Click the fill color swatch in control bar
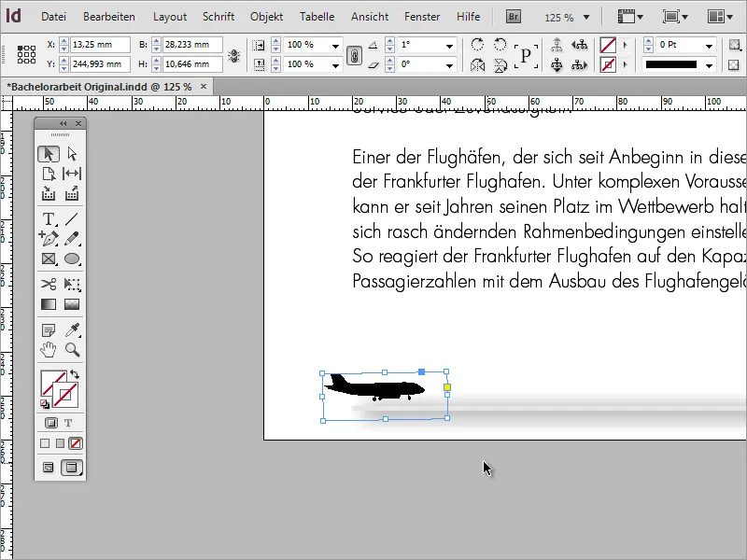The width and height of the screenshot is (747, 560). (x=608, y=45)
